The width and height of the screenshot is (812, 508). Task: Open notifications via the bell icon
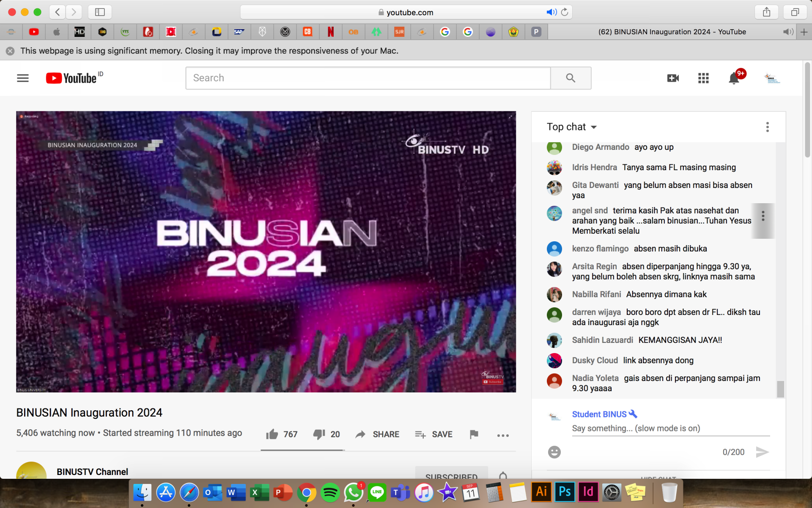click(734, 78)
